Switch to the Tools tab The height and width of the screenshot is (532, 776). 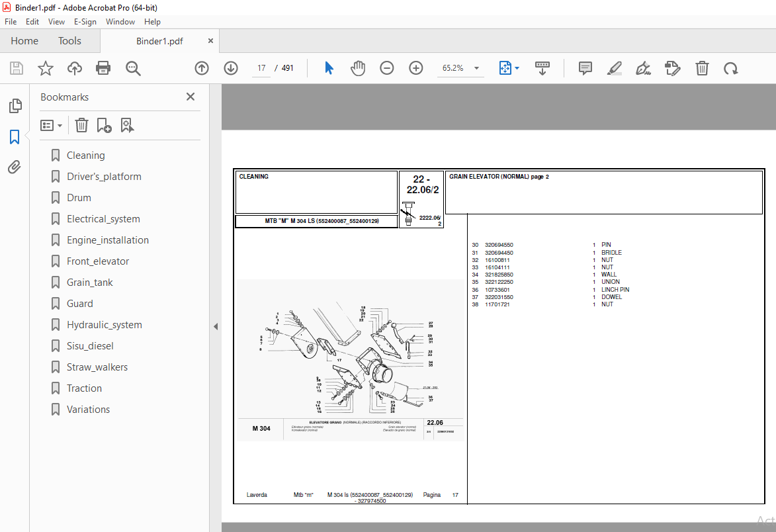69,41
